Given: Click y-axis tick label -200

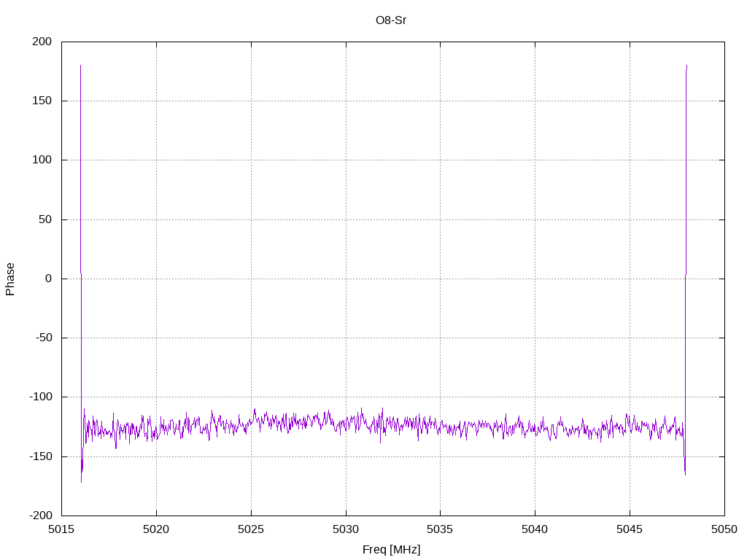Looking at the screenshot, I should [41, 516].
